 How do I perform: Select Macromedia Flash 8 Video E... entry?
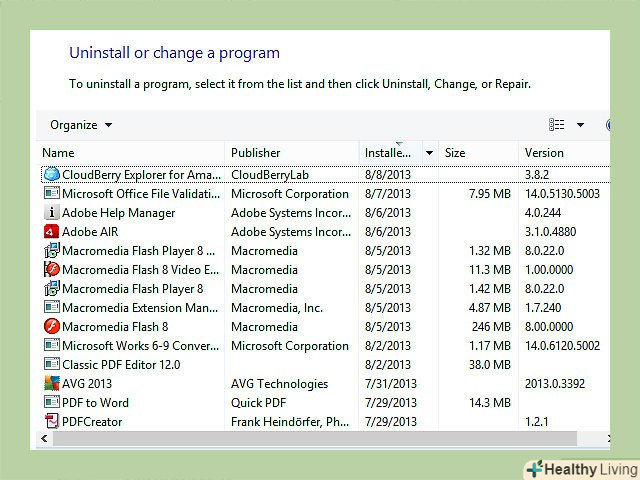[x=140, y=269]
